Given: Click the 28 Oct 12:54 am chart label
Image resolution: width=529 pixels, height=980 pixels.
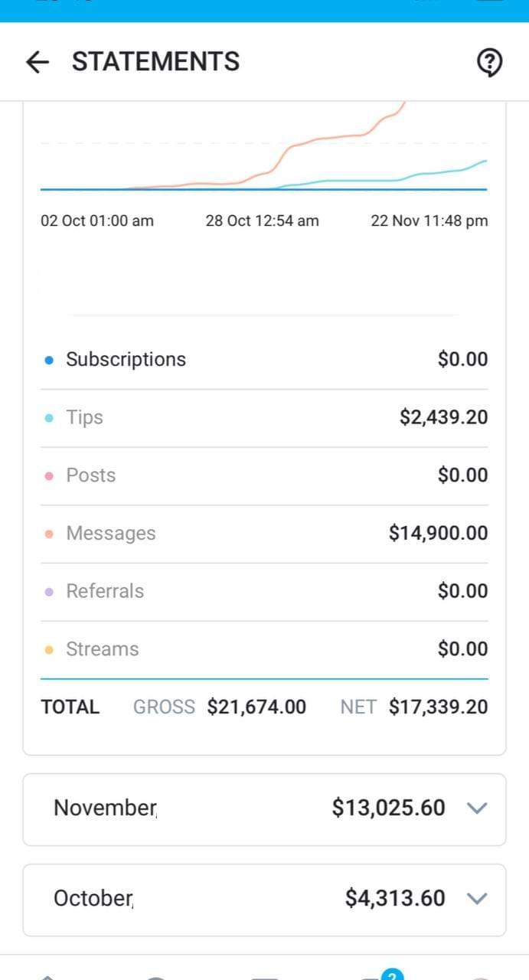Looking at the screenshot, I should pyautogui.click(x=262, y=221).
